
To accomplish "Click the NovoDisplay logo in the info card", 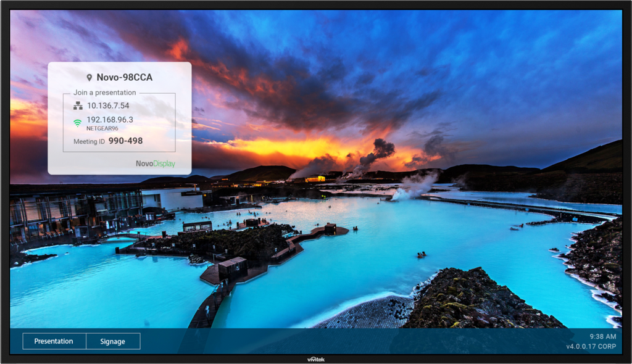I will (x=156, y=164).
